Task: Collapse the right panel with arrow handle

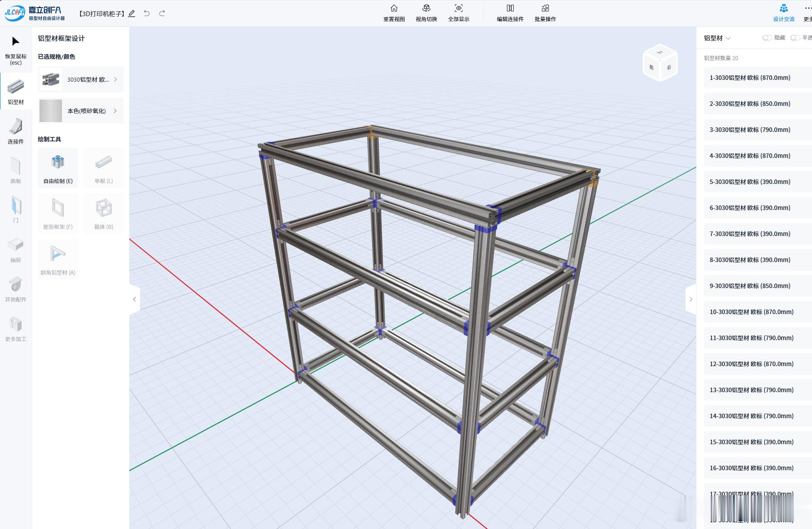Action: coord(691,299)
